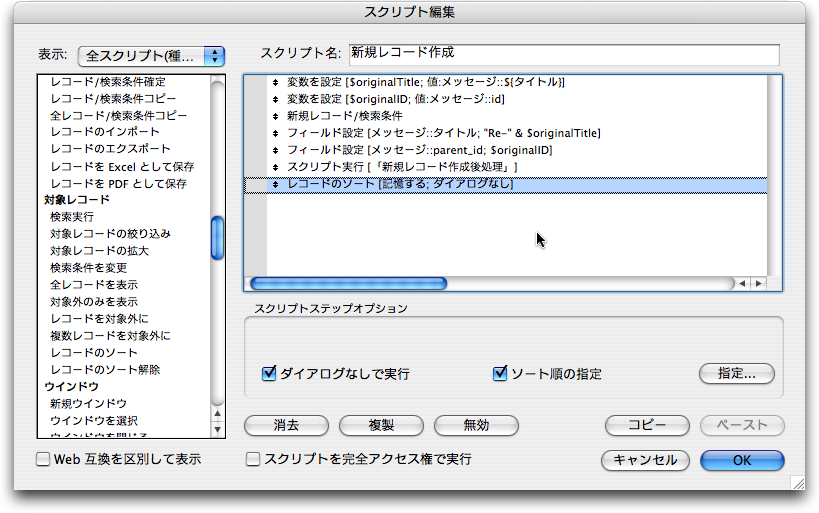Click the handle icon beside スクリプト実行 step
The height and width of the screenshot is (513, 819).
[275, 167]
